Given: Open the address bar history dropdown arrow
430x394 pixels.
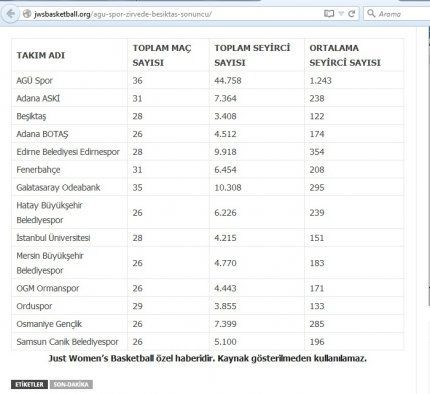Looking at the screenshot, I should [x=341, y=14].
